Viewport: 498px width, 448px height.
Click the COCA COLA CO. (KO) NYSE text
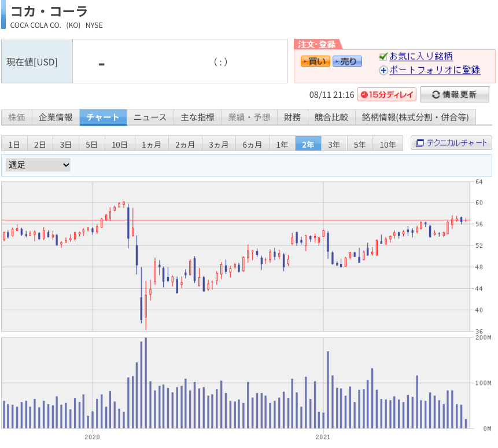tap(57, 25)
